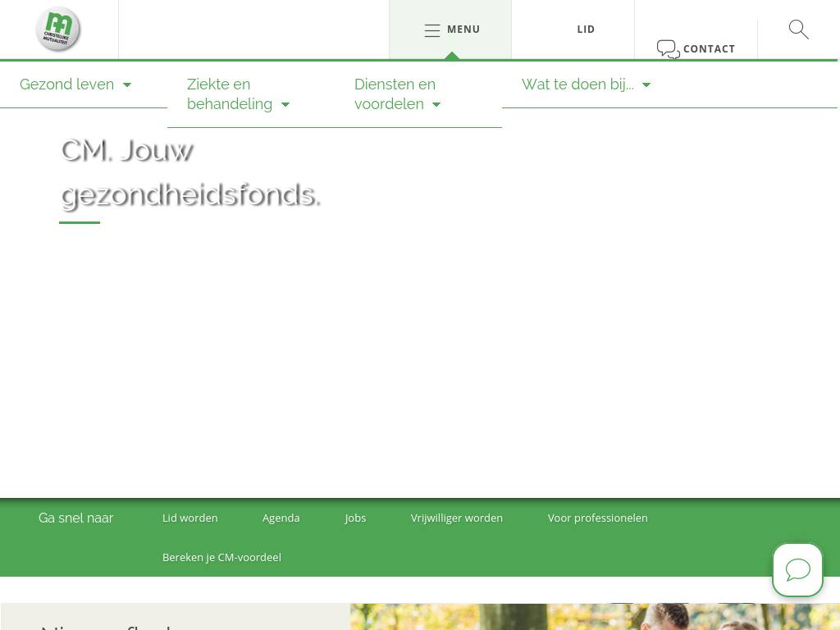Open the Agenda quick link
Viewport: 840px width, 630px height.
(x=281, y=518)
